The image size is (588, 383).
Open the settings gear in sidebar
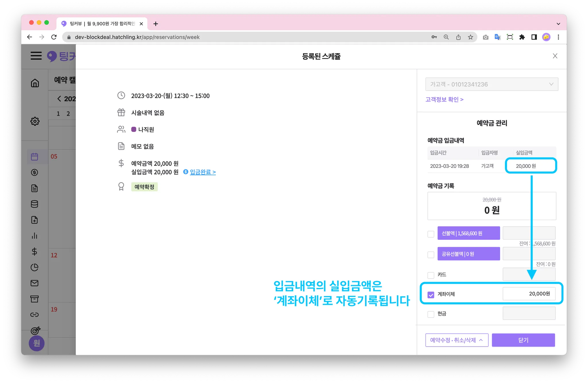pos(35,121)
